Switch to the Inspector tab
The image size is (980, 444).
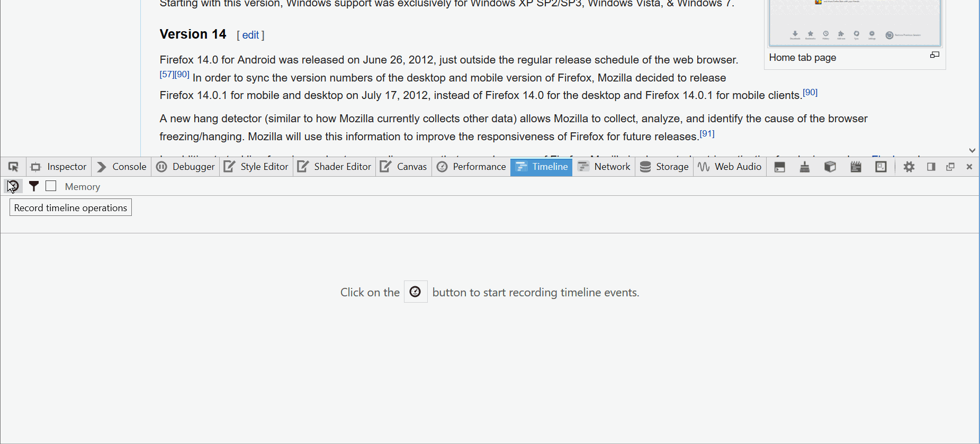[59, 167]
